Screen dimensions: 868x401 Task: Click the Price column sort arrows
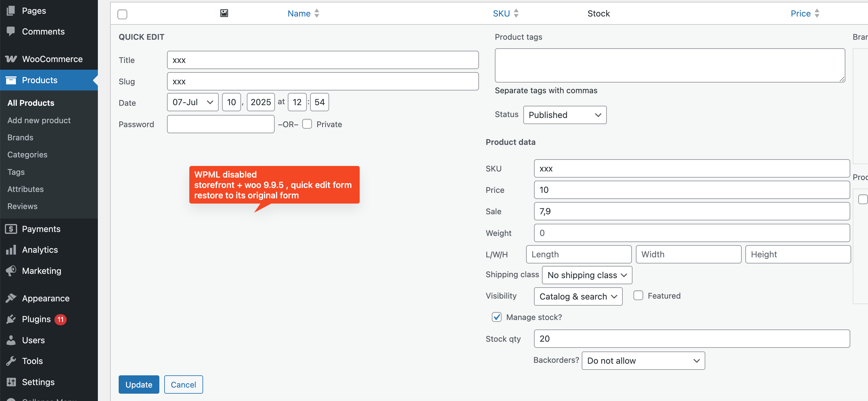click(x=817, y=13)
